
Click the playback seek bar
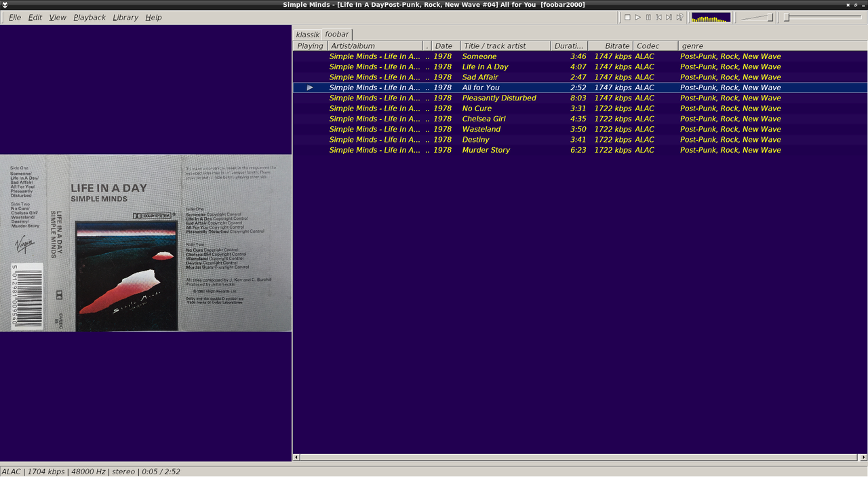(x=823, y=17)
